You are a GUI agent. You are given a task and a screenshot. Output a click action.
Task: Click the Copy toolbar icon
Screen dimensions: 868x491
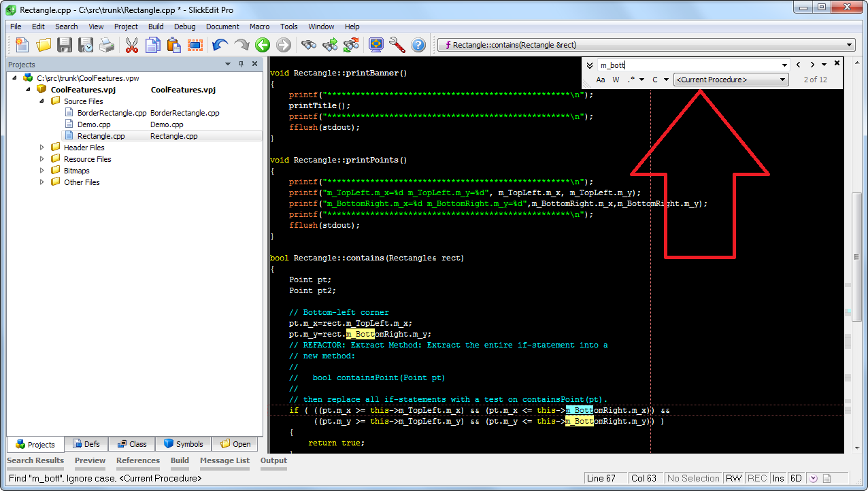click(x=152, y=45)
